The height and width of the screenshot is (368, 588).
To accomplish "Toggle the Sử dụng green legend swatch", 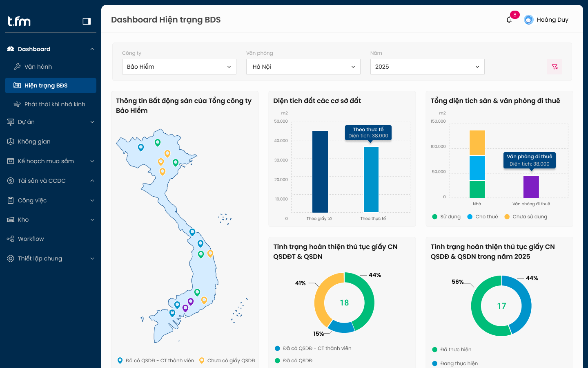I will [435, 217].
